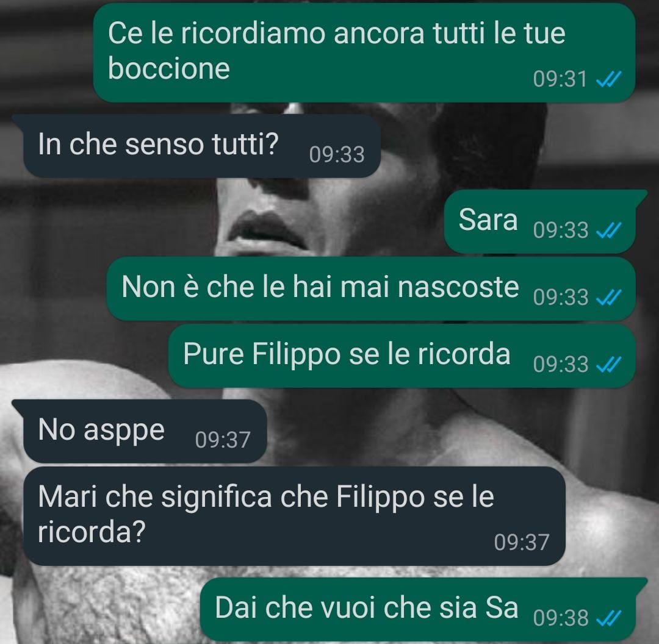Tap the blue ticks next to Sara
659x644 pixels.
(x=608, y=230)
